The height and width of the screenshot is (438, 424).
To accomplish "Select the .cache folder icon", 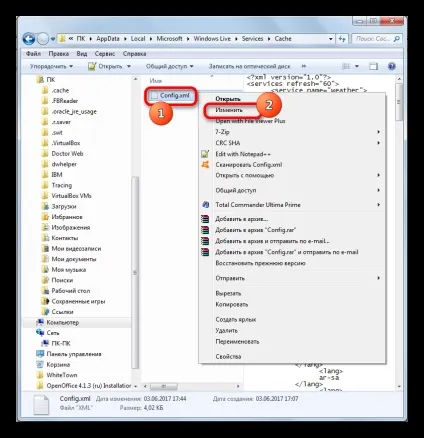I will 45,90.
